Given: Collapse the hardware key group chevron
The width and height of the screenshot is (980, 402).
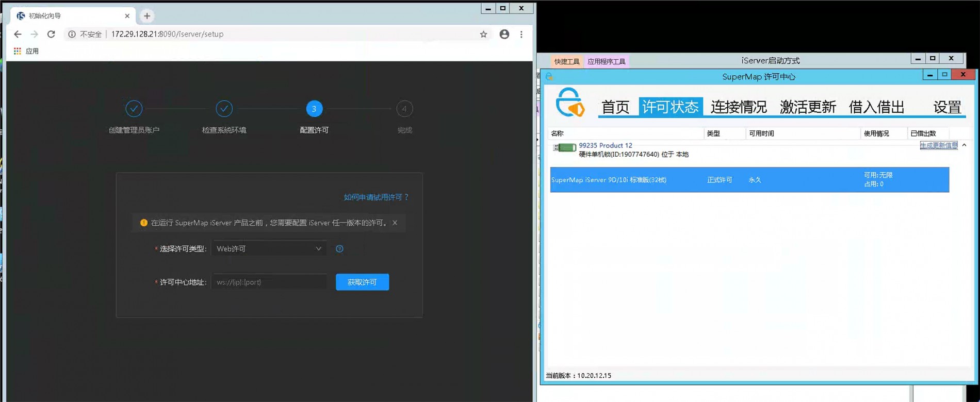Looking at the screenshot, I should point(964,145).
